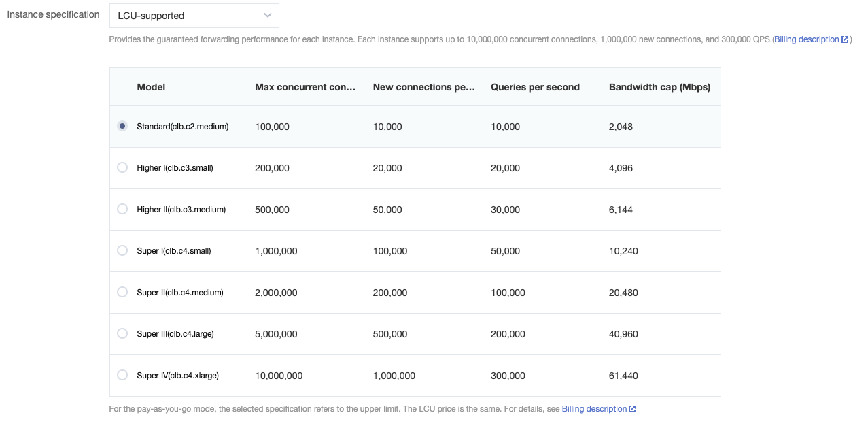
Task: Select the Standard(clb.c2.medium) radio button
Action: pos(122,127)
